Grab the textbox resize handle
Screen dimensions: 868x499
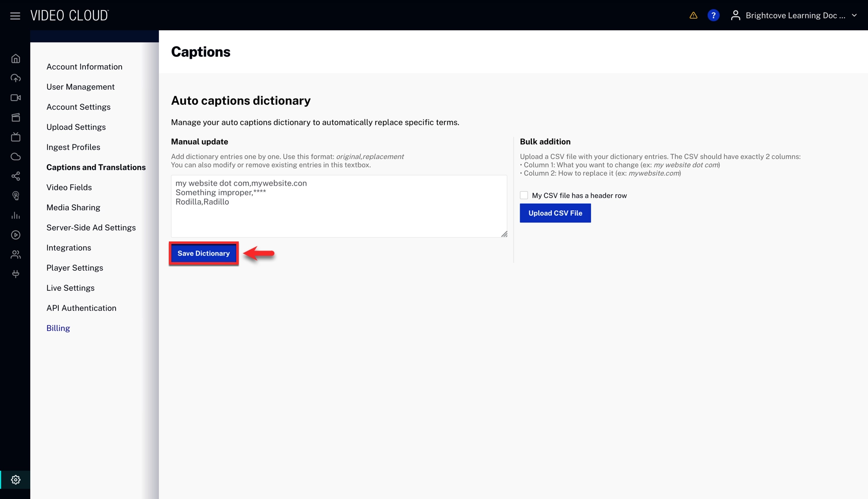click(504, 234)
